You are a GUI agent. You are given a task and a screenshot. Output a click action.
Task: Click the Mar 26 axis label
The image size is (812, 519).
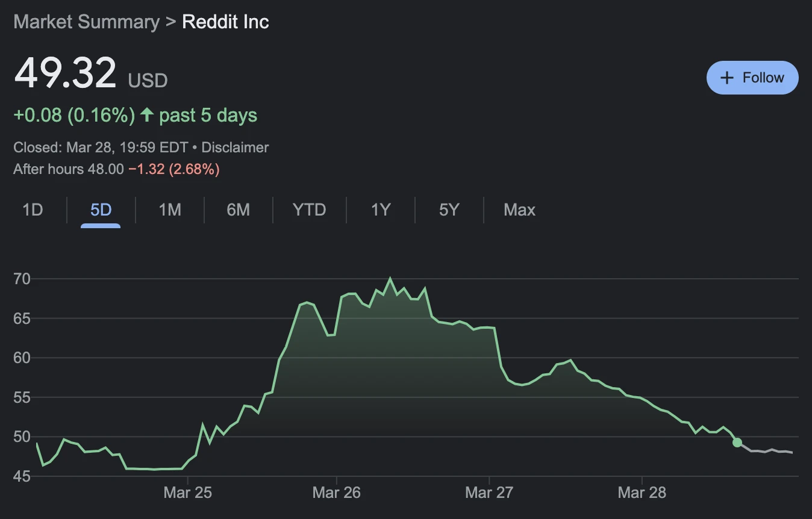tap(337, 493)
